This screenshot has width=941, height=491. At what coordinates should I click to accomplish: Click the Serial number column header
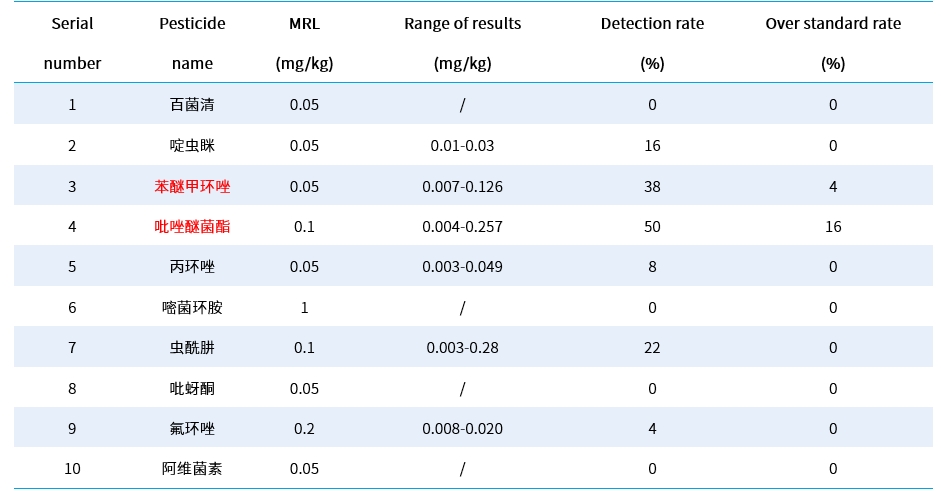point(72,43)
